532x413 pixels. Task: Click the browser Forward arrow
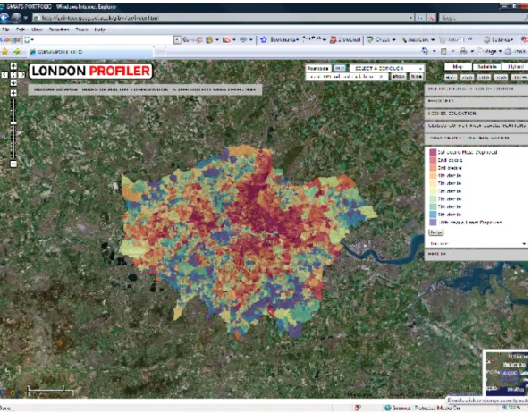click(16, 18)
